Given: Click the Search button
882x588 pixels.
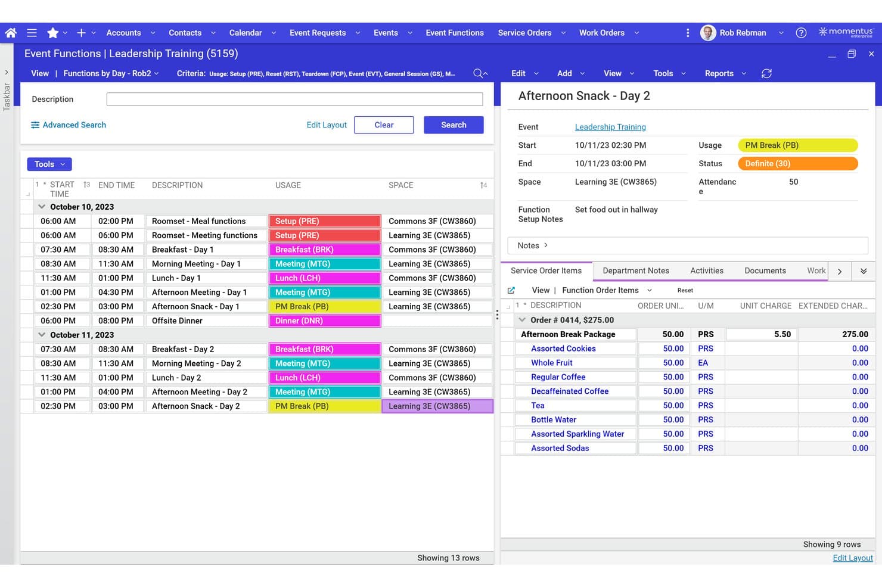Looking at the screenshot, I should (454, 125).
